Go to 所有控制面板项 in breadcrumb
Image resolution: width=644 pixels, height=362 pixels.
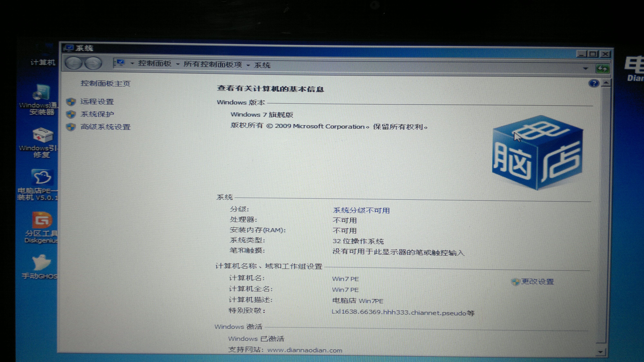coord(213,65)
